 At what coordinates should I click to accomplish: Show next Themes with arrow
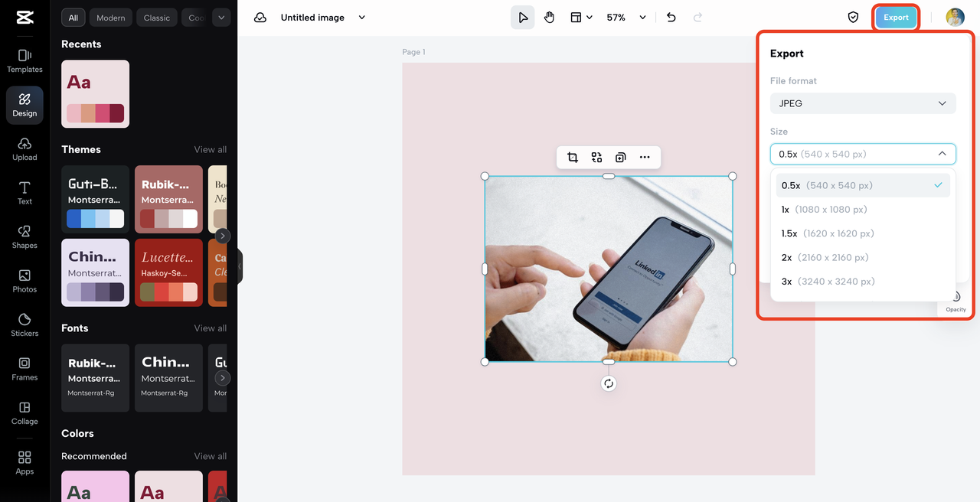(222, 236)
